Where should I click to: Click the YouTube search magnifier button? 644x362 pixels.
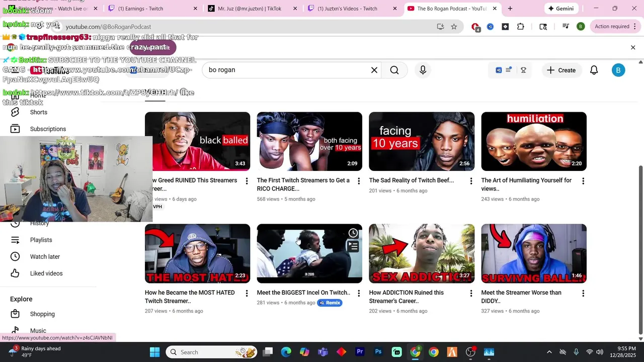(394, 70)
